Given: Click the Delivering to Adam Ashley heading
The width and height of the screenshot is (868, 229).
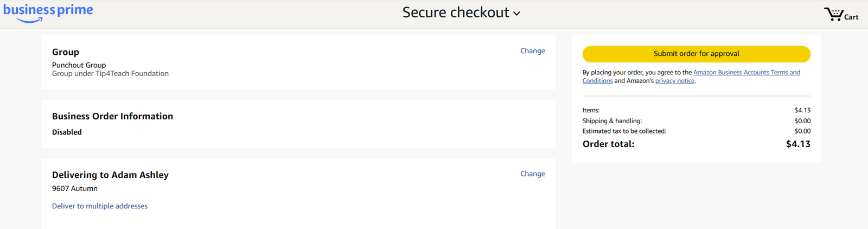Looking at the screenshot, I should pyautogui.click(x=110, y=175).
